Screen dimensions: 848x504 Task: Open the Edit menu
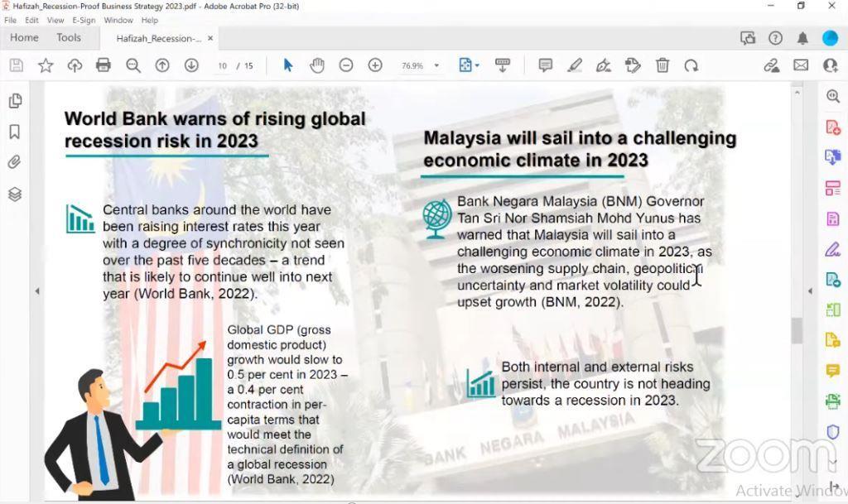coord(32,20)
